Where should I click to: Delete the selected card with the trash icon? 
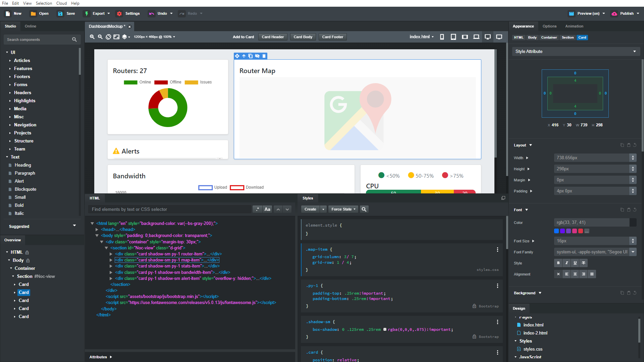click(x=264, y=56)
